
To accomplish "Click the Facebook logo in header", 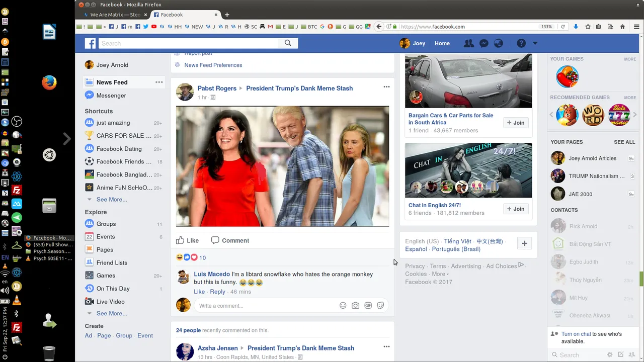I will pos(90,43).
